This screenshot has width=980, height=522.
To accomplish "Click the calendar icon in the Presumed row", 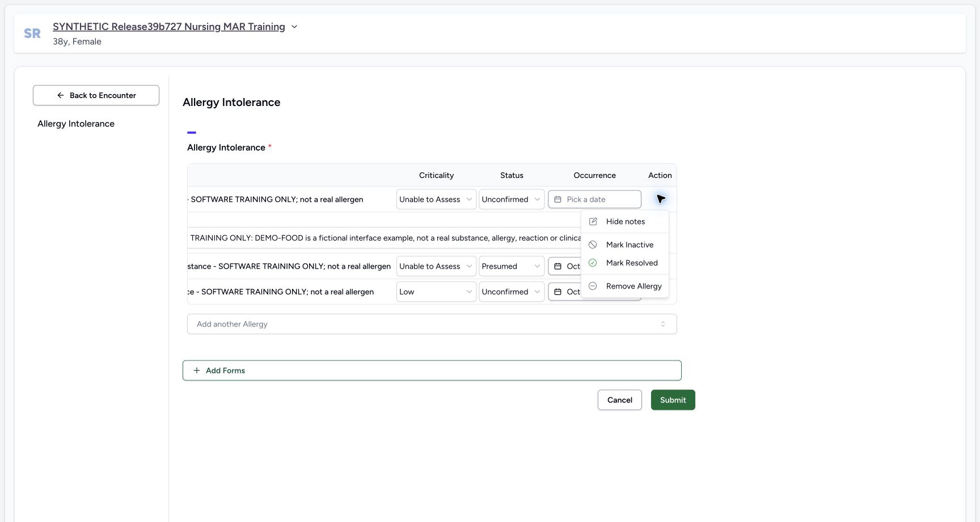I will (x=557, y=266).
